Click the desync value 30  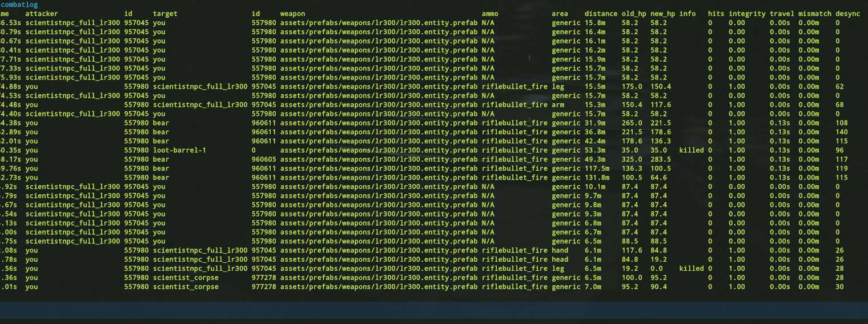(839, 287)
